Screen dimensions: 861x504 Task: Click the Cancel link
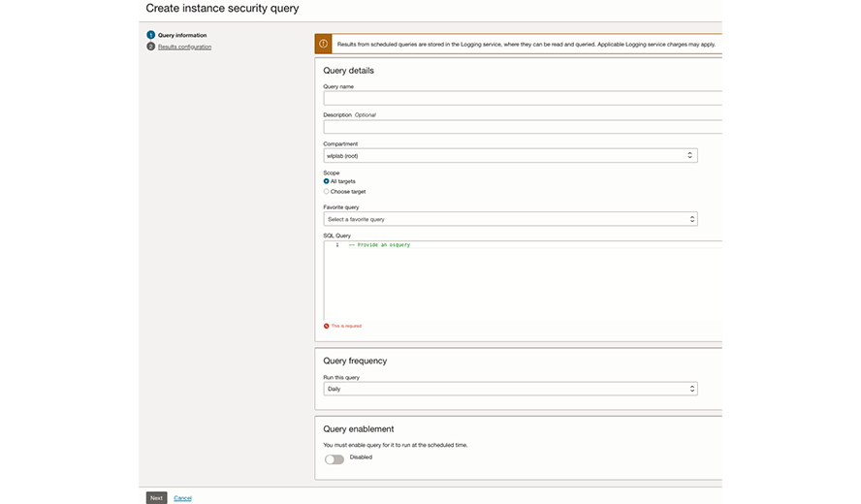(x=182, y=498)
